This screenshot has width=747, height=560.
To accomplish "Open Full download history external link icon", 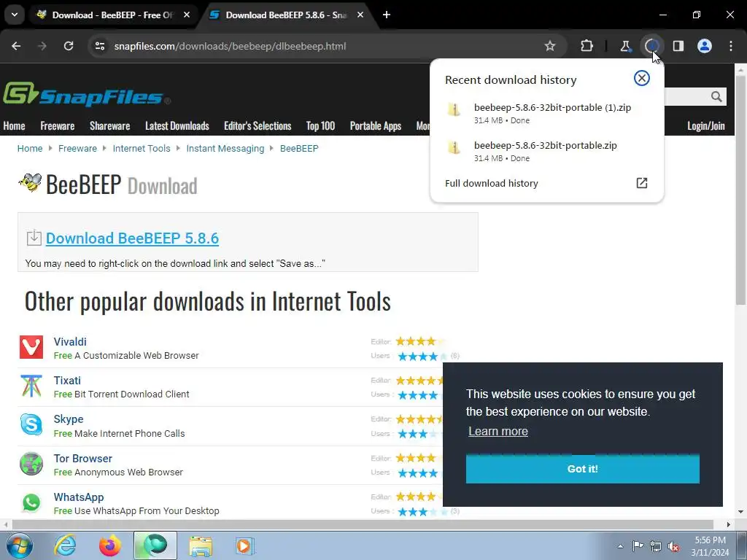I will [x=642, y=183].
